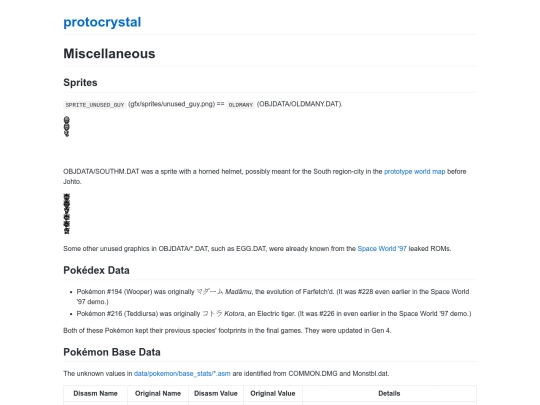Open the Space World '97 link
The height and width of the screenshot is (405, 540).
pyautogui.click(x=382, y=249)
